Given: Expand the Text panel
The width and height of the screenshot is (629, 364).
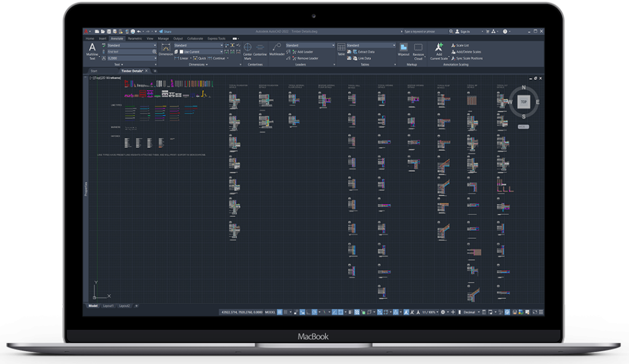Looking at the screenshot, I should click(119, 64).
